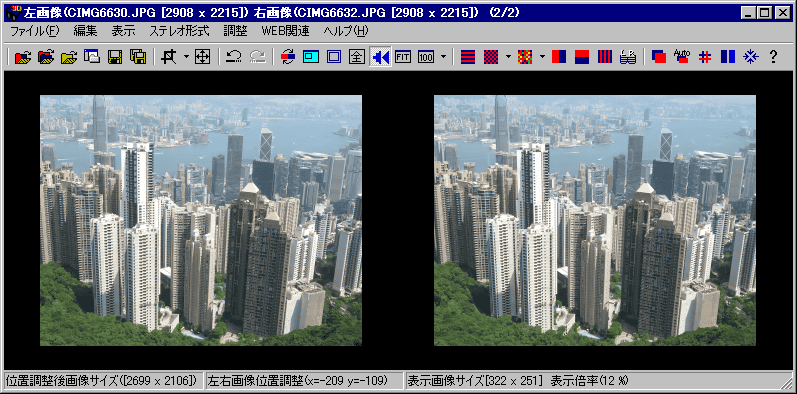Swap the left and right images
This screenshot has width=797, height=394.
287,57
